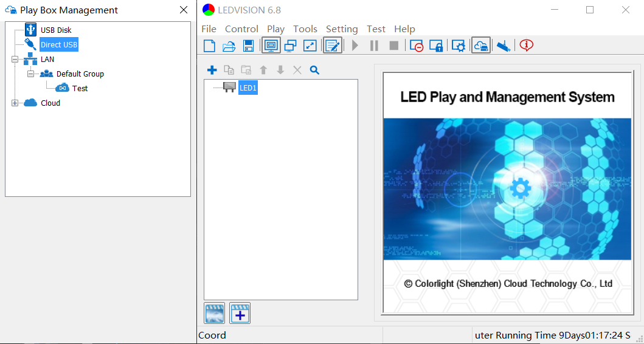Click the overlapping windows toolbar icon

290,46
